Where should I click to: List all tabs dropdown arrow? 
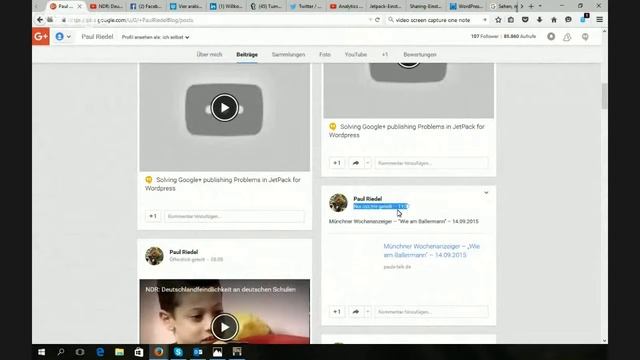tap(540, 6)
